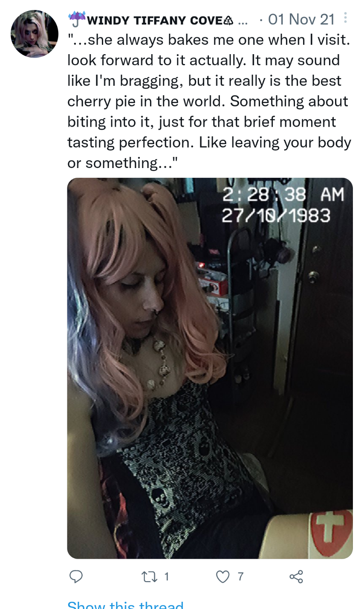Click the umbrella emoji before the name
The height and width of the screenshot is (609, 364).
(x=77, y=19)
